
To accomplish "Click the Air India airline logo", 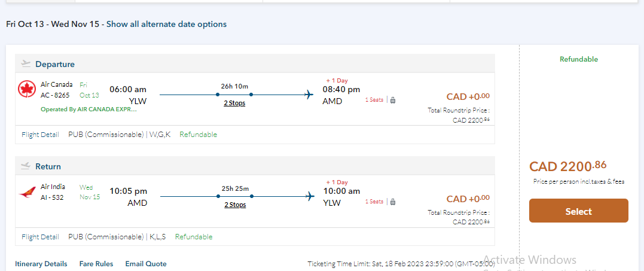I will click(28, 192).
